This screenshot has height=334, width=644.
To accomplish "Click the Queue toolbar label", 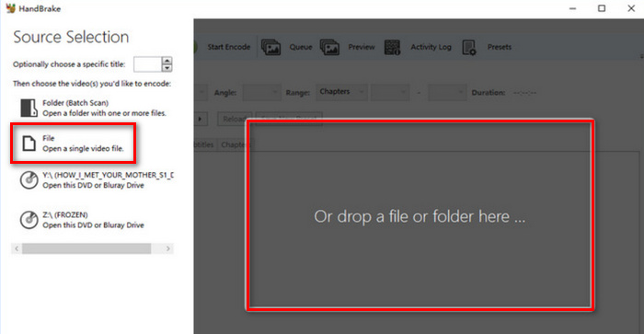I will point(301,47).
